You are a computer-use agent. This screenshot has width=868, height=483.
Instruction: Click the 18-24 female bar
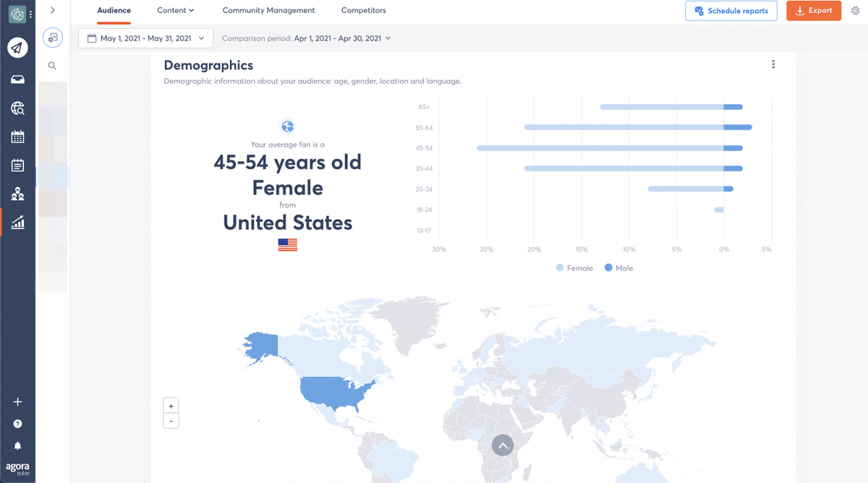point(719,210)
